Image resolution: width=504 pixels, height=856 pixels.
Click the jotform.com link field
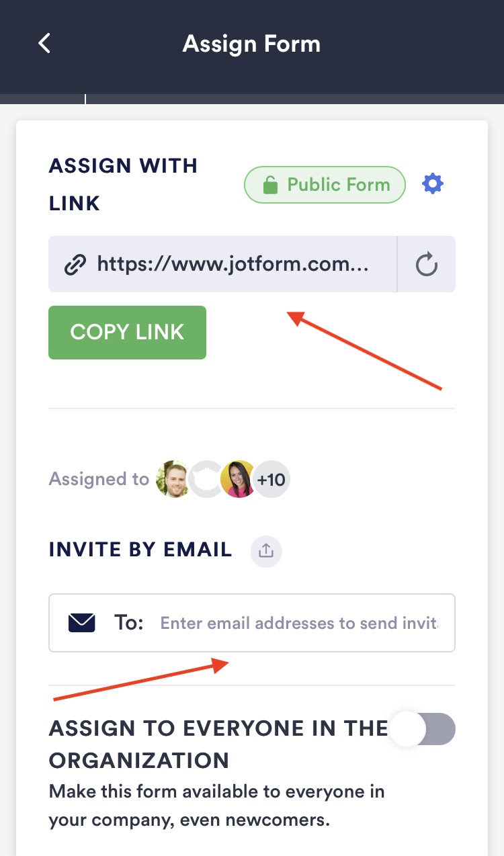[x=222, y=264]
